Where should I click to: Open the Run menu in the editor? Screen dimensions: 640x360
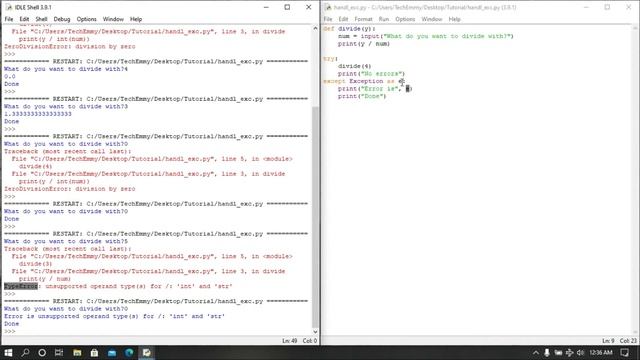click(x=384, y=19)
